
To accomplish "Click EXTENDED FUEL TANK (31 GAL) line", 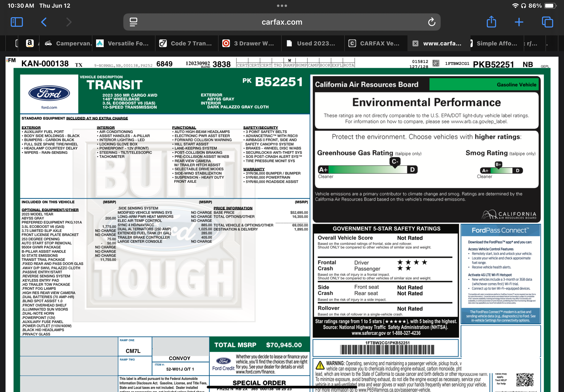I will coord(144,233).
